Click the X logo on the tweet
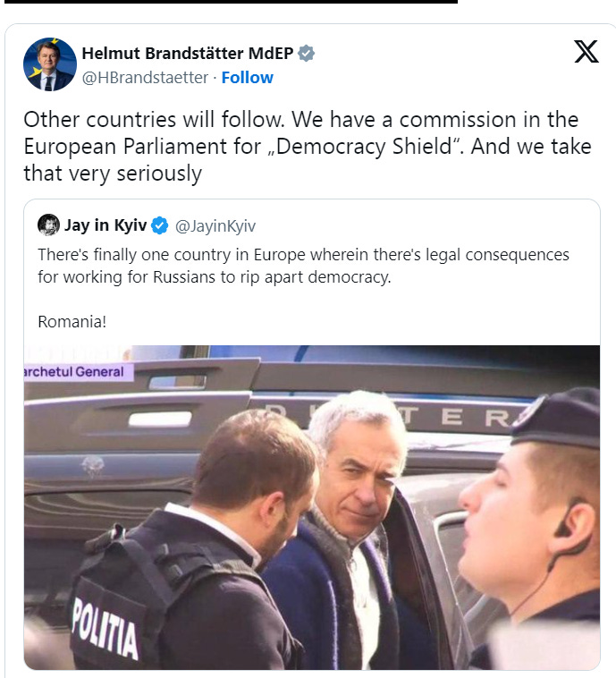 pyautogui.click(x=586, y=52)
